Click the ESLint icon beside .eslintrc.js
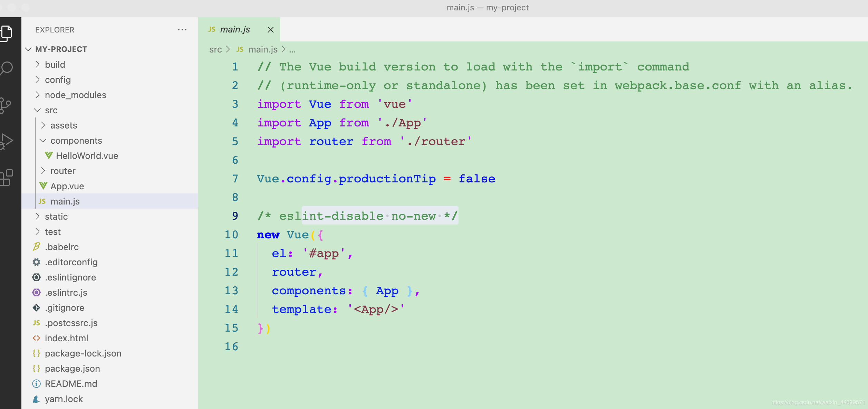The height and width of the screenshot is (409, 868). click(x=36, y=293)
